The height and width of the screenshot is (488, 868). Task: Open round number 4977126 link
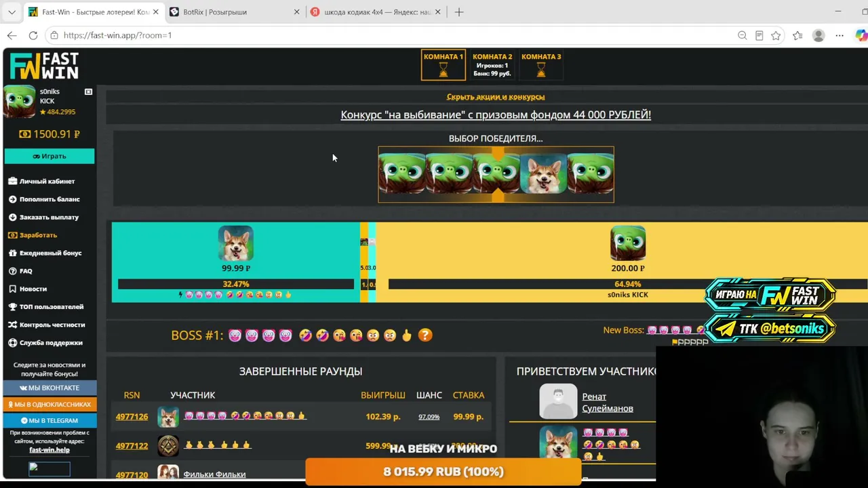(132, 417)
